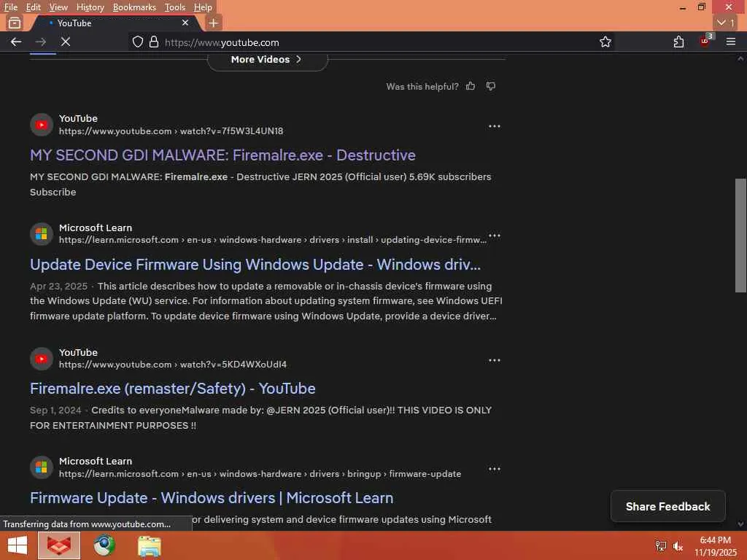Click the vertical scrollbar thumb
Image resolution: width=747 pixels, height=560 pixels.
tap(740, 236)
